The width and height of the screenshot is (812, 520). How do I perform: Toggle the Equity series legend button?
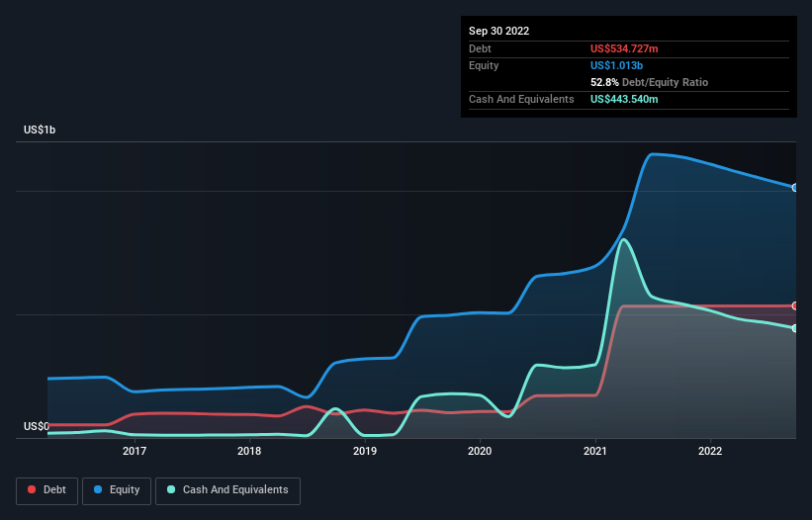coord(117,490)
